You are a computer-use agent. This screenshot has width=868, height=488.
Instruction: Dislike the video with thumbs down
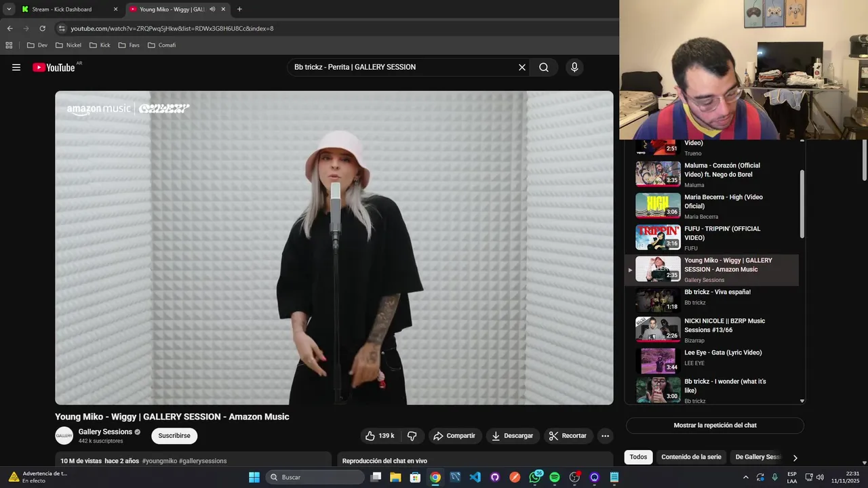412,436
